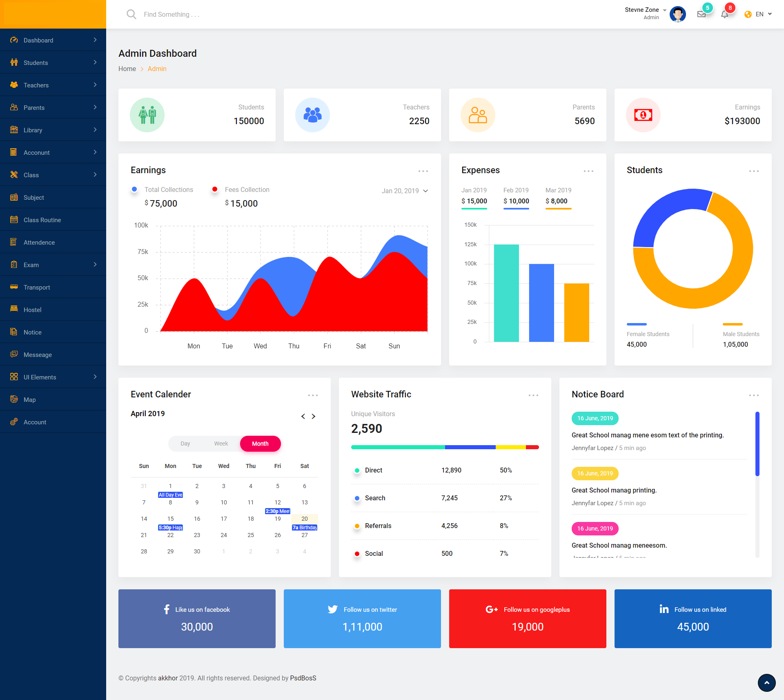Click the Attendence sidebar icon

click(14, 242)
